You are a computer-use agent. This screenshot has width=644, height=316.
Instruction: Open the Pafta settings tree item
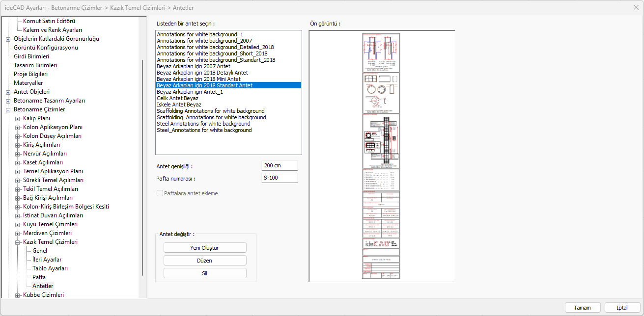[x=39, y=277]
